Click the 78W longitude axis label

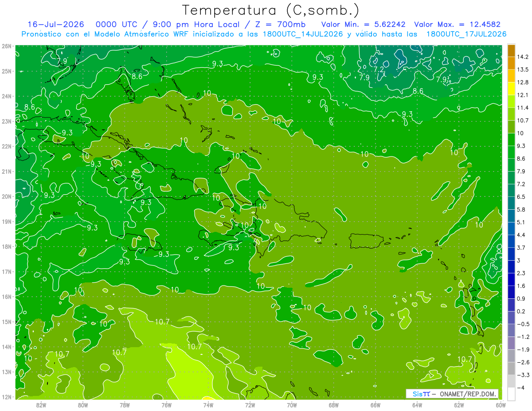125,405
